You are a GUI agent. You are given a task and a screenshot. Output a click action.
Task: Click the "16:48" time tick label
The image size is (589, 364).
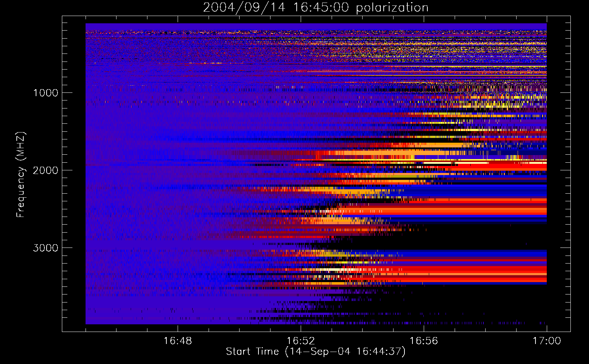click(x=178, y=341)
